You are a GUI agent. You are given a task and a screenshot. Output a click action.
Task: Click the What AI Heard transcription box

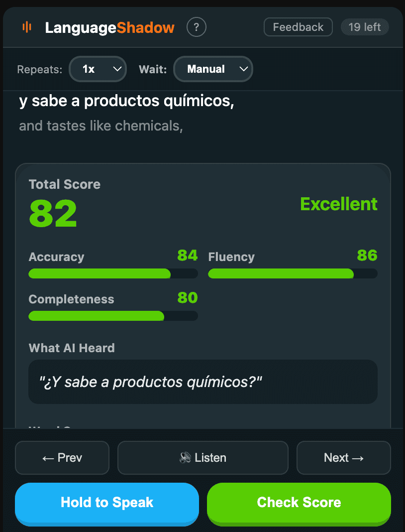[202, 382]
